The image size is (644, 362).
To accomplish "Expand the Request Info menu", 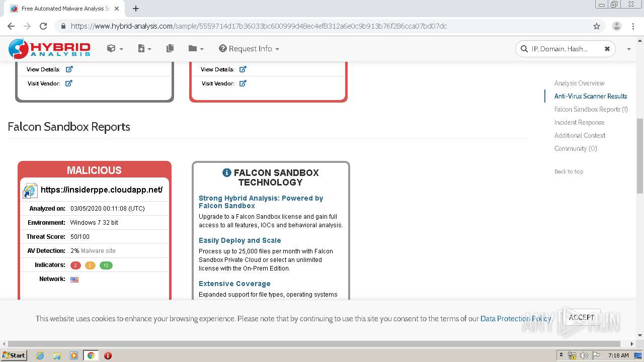I will [x=249, y=48].
